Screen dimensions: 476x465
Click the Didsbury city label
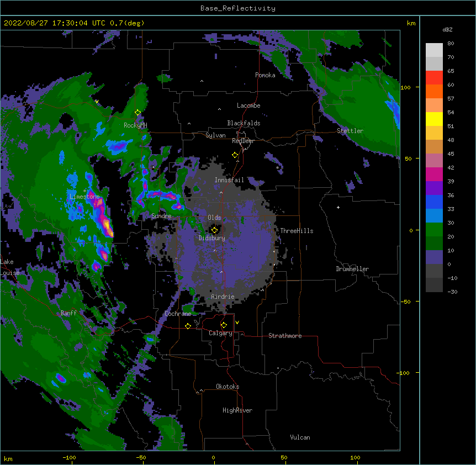(211, 238)
